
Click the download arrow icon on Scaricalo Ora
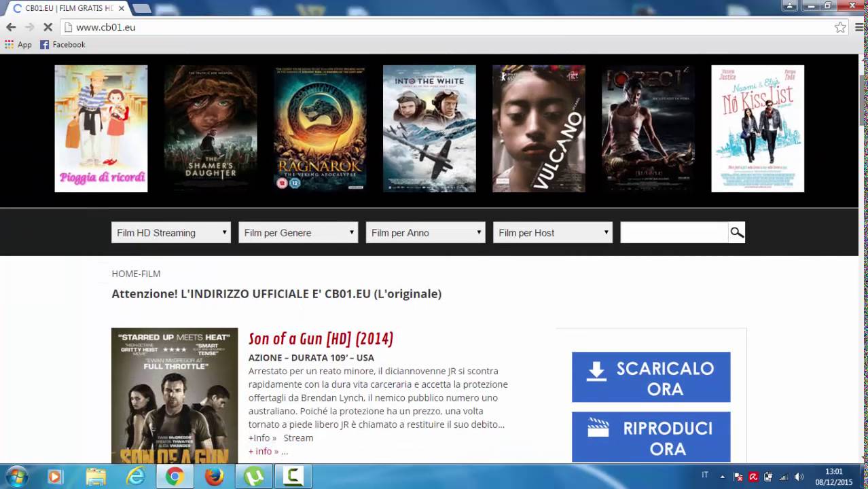click(x=596, y=371)
